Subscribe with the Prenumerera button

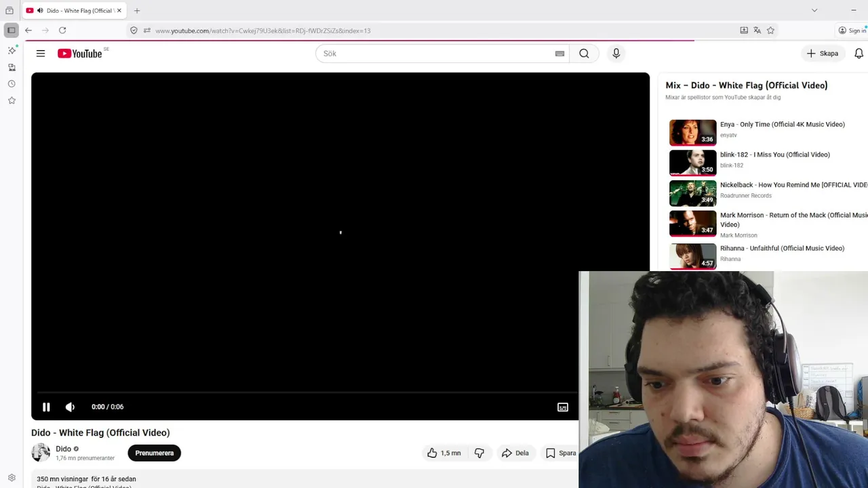point(155,453)
